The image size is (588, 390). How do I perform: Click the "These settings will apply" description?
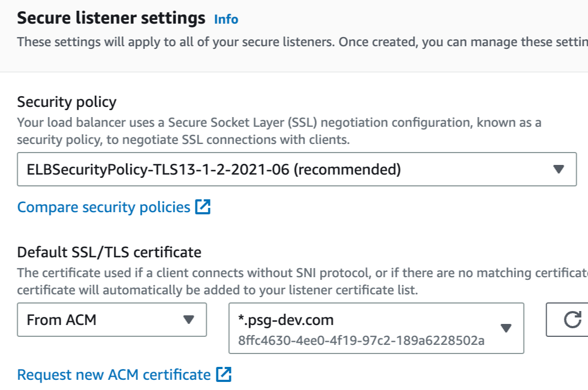point(301,42)
